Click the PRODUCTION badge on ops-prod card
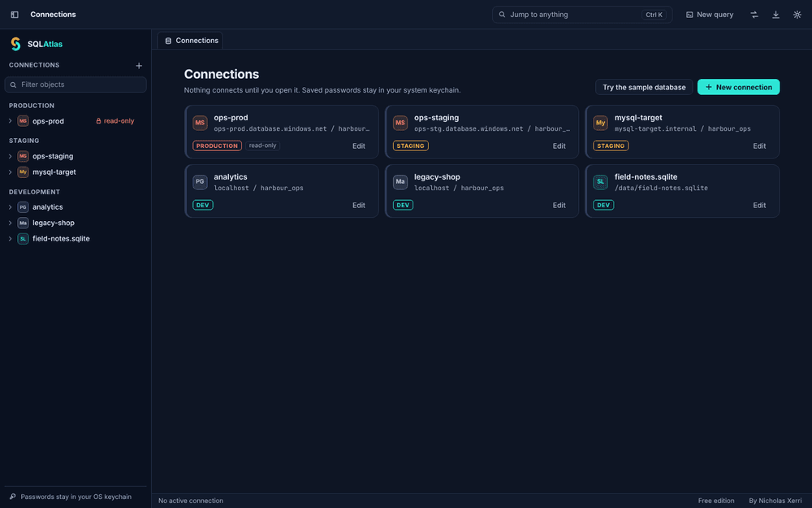This screenshot has width=812, height=508. (x=217, y=145)
